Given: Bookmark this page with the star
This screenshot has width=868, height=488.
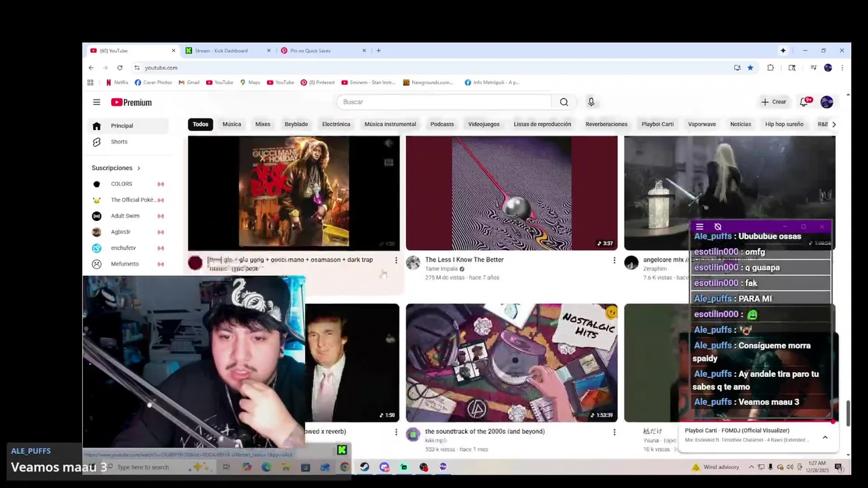Looking at the screenshot, I should point(750,68).
